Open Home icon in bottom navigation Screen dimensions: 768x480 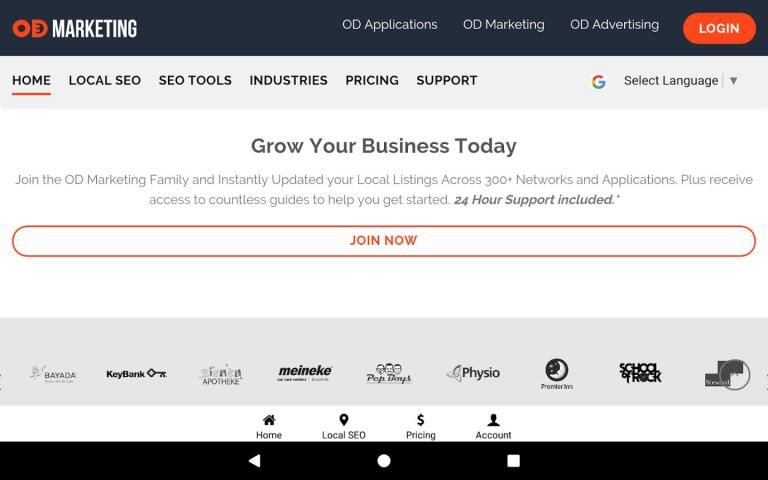pyautogui.click(x=268, y=420)
